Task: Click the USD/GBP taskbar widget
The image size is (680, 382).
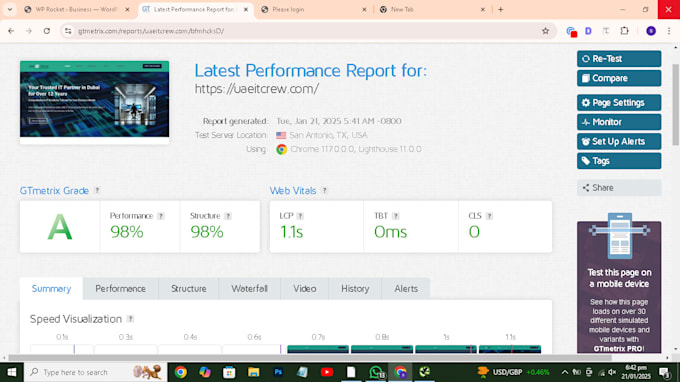Action: click(x=513, y=372)
